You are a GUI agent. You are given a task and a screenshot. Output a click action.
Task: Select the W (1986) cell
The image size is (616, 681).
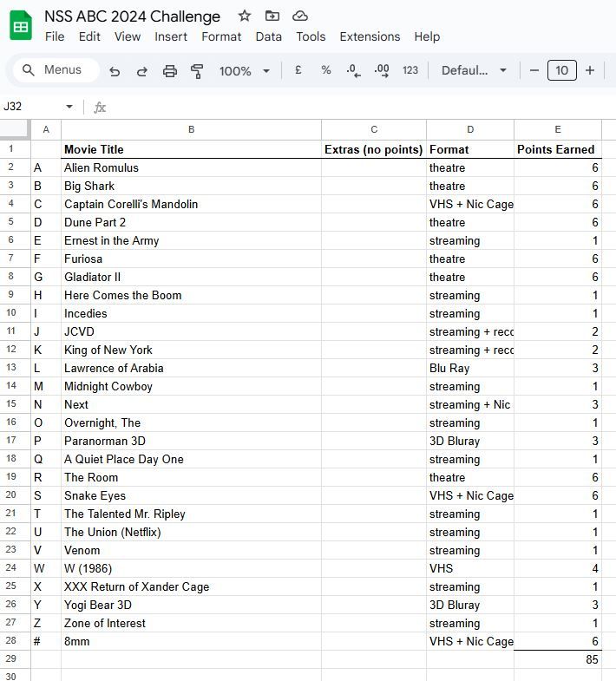191,568
